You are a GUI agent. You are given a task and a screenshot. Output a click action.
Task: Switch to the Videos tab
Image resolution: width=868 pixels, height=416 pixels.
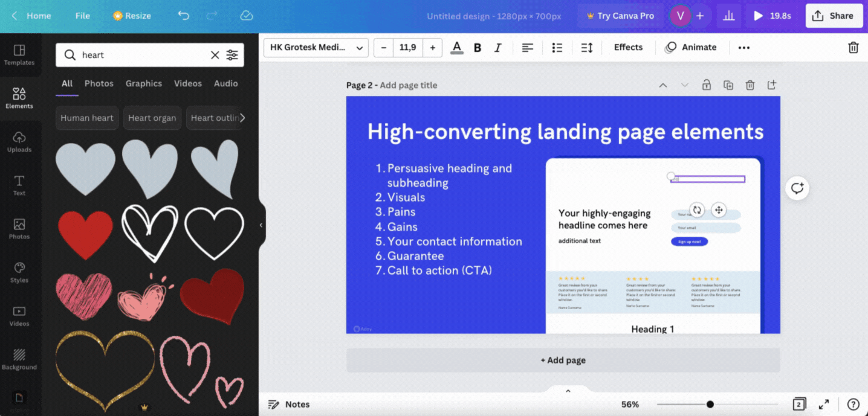(188, 83)
